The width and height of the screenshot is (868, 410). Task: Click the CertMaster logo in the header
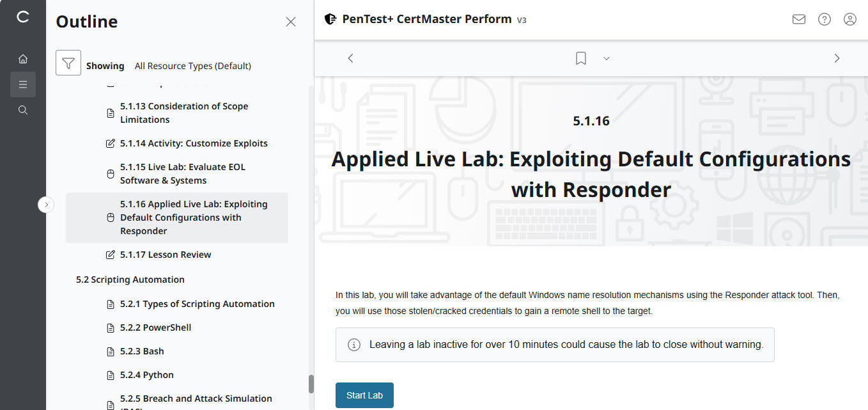coord(330,19)
